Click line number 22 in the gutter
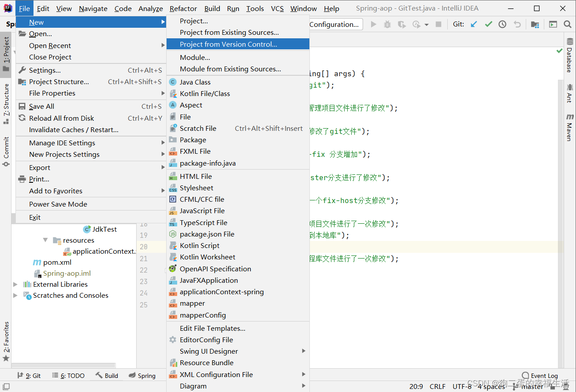The height and width of the screenshot is (392, 576). tap(144, 270)
